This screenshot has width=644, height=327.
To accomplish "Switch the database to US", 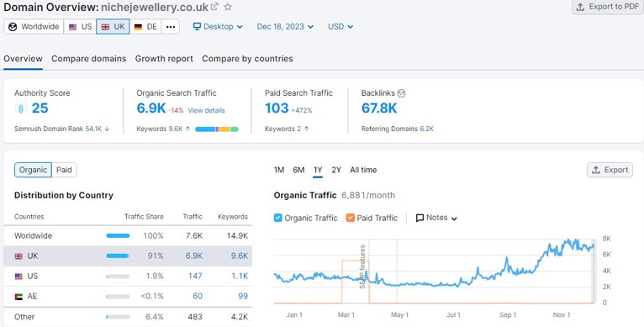I will [80, 27].
